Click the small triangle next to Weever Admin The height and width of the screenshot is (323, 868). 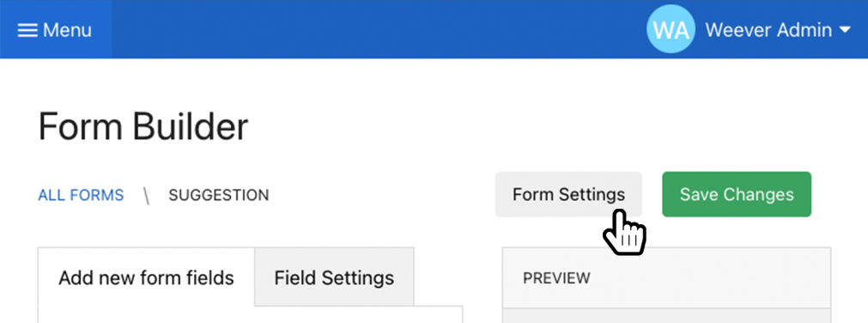point(845,30)
